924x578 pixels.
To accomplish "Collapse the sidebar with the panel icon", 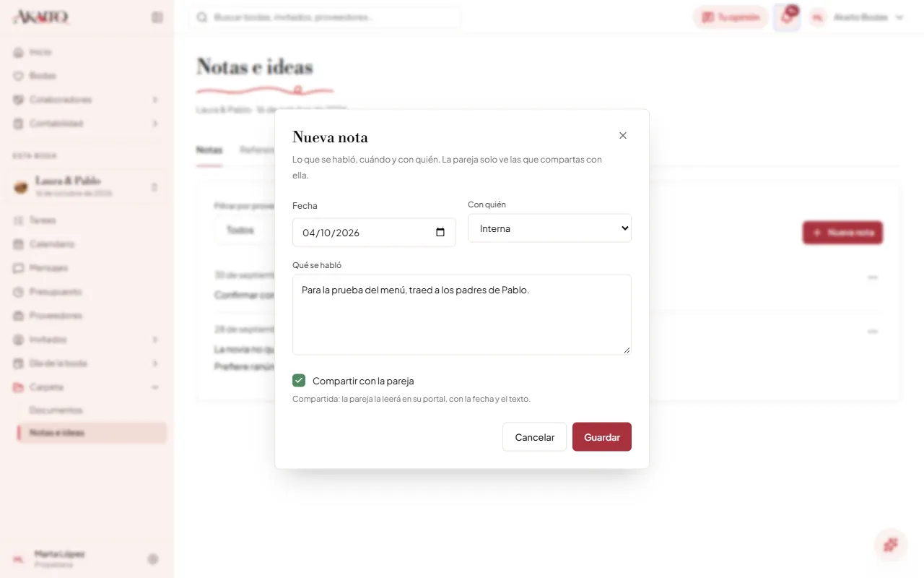I will tap(157, 17).
